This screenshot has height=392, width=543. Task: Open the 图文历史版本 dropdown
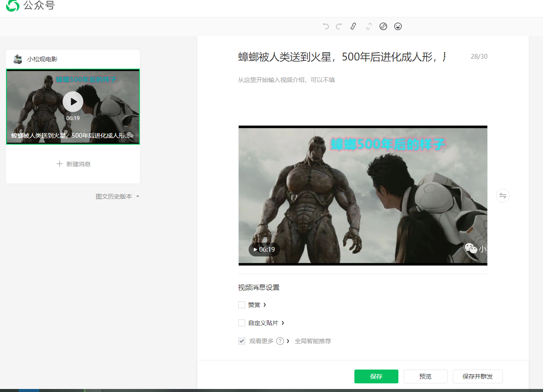tap(117, 196)
